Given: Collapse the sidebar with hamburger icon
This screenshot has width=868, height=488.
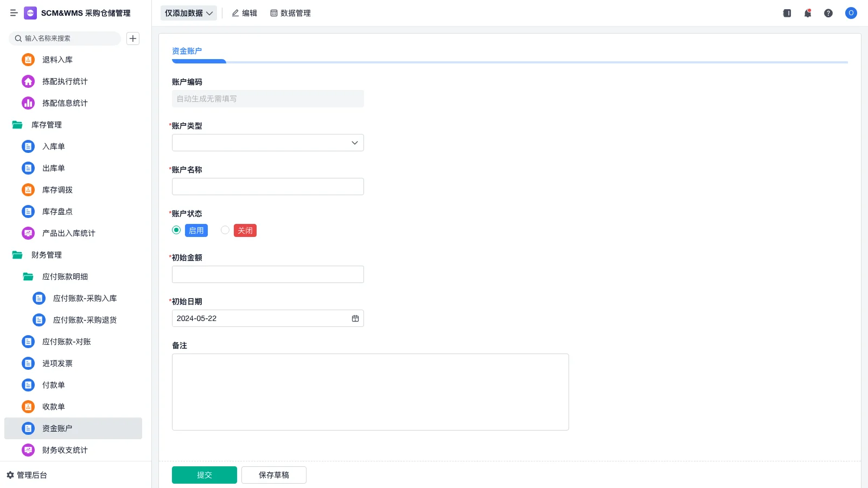Looking at the screenshot, I should click(x=14, y=13).
